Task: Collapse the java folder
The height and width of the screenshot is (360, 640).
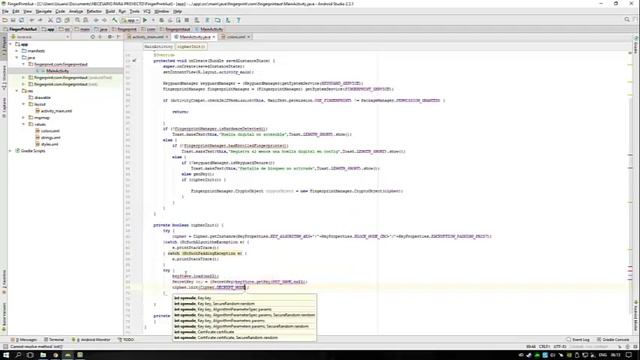Action: (x=17, y=58)
